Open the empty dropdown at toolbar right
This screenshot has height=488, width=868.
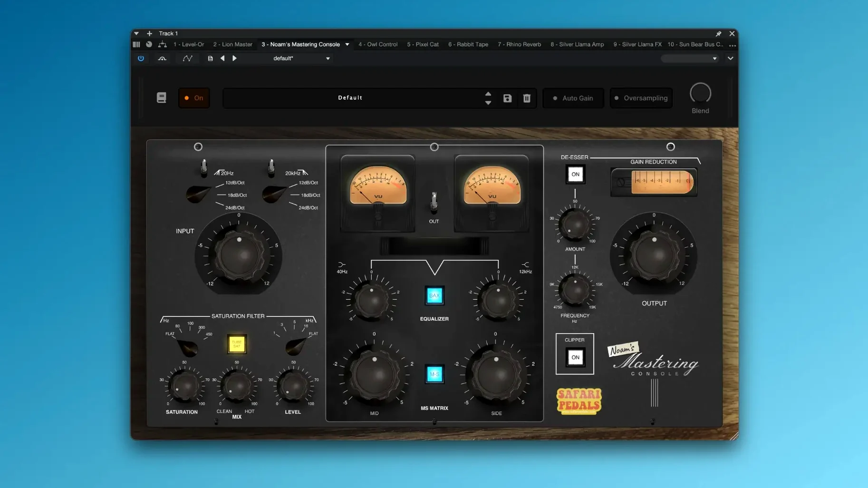click(x=690, y=59)
